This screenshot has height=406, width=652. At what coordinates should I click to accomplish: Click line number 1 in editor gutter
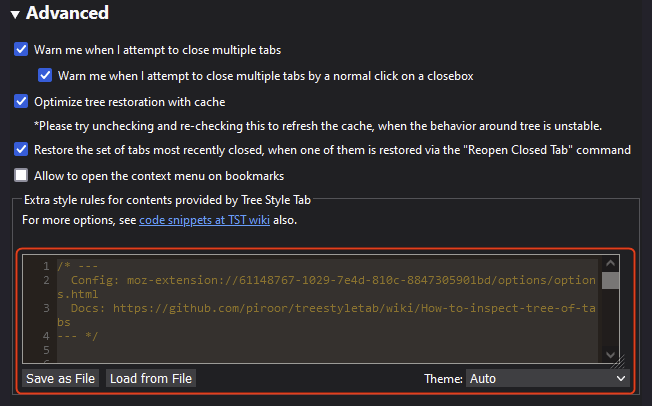(44, 267)
